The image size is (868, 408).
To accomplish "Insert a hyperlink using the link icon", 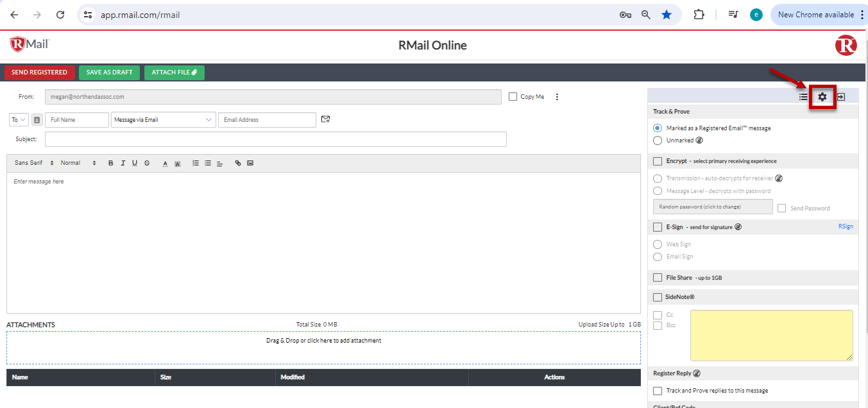I will [238, 163].
